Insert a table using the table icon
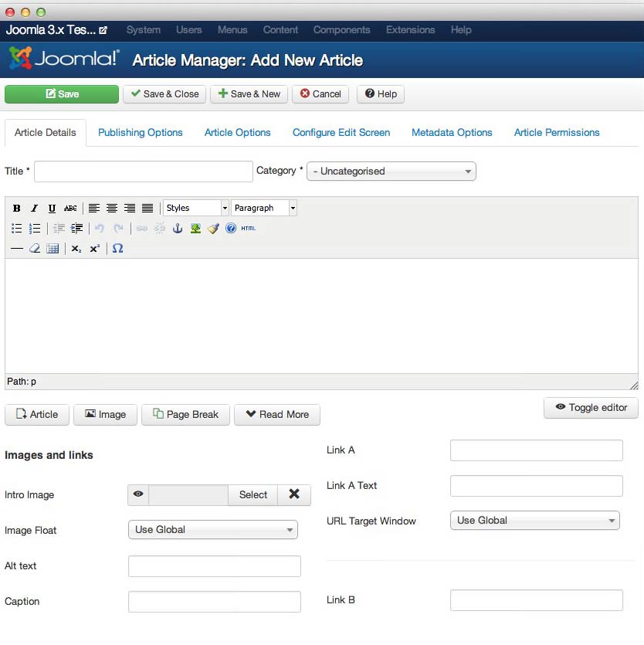644x645 pixels. [53, 249]
